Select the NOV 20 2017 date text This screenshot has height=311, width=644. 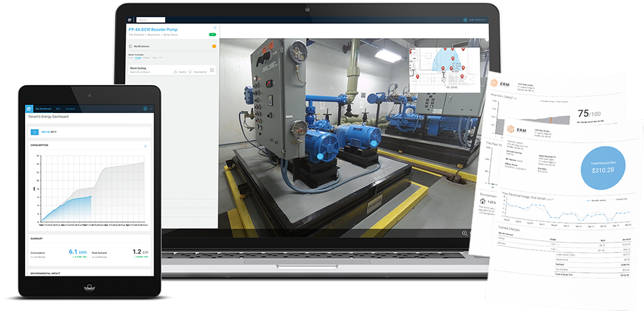click(49, 132)
